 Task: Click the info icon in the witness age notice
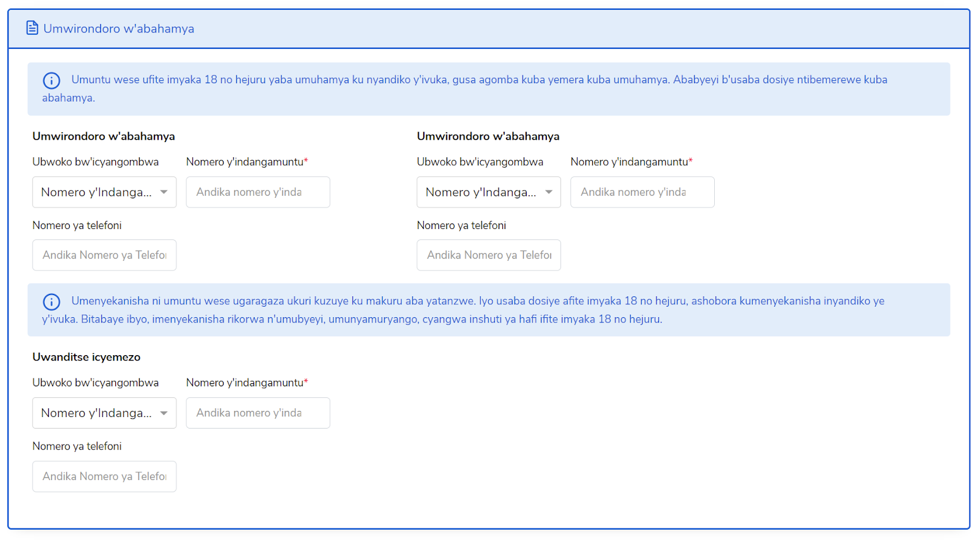point(51,80)
